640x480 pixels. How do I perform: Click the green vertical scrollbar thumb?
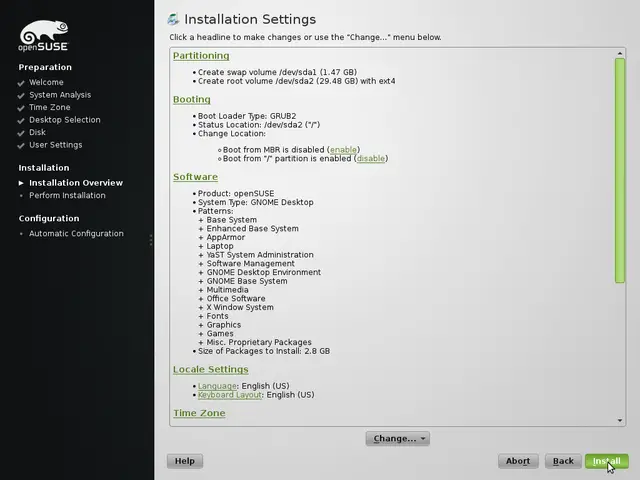point(620,170)
